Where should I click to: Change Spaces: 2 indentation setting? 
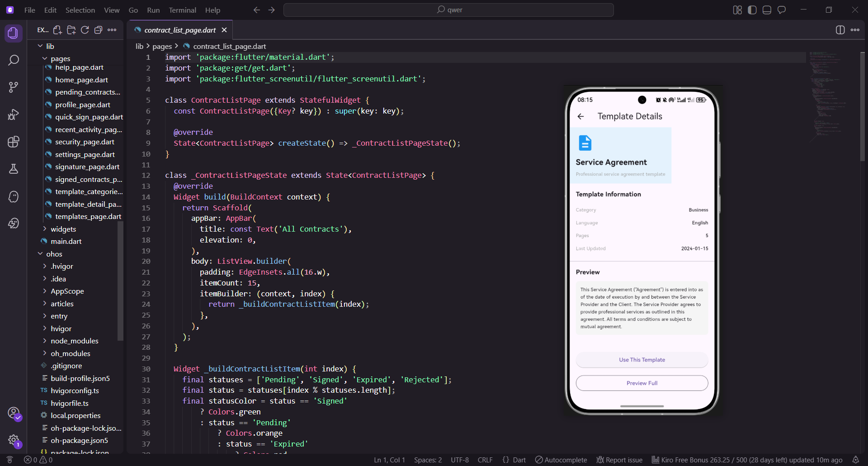point(428,460)
